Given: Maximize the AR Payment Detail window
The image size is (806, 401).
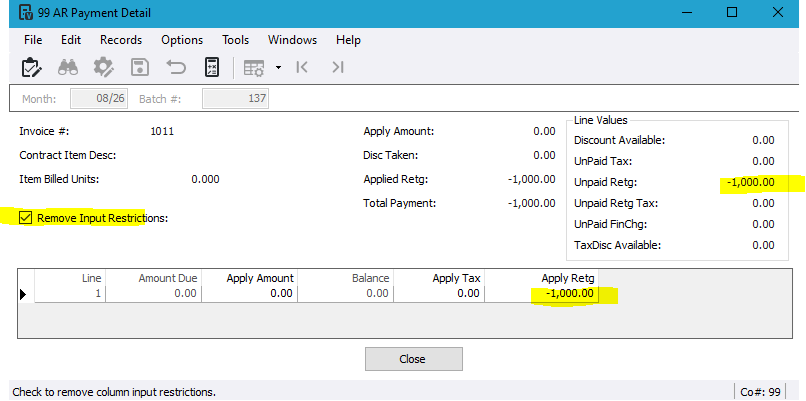Looking at the screenshot, I should [732, 12].
